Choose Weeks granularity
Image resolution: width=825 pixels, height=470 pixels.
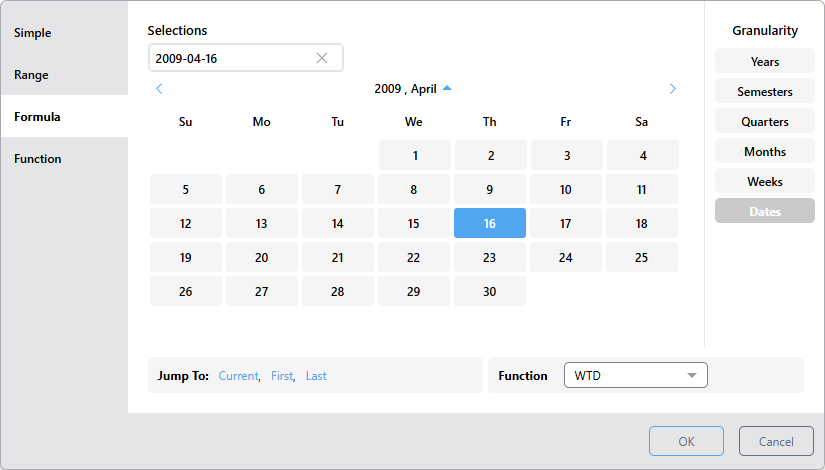pyautogui.click(x=764, y=182)
